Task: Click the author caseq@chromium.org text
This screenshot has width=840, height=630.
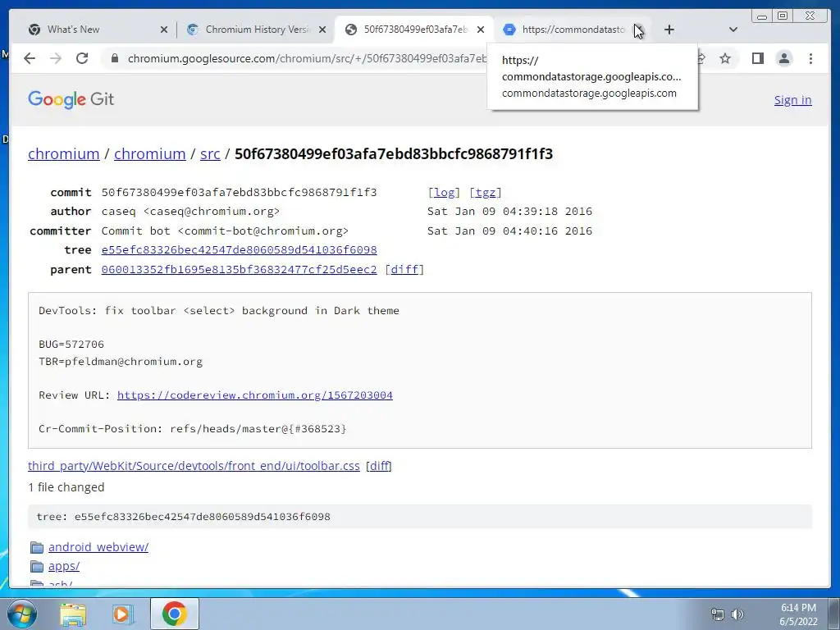Action: pyautogui.click(x=190, y=211)
